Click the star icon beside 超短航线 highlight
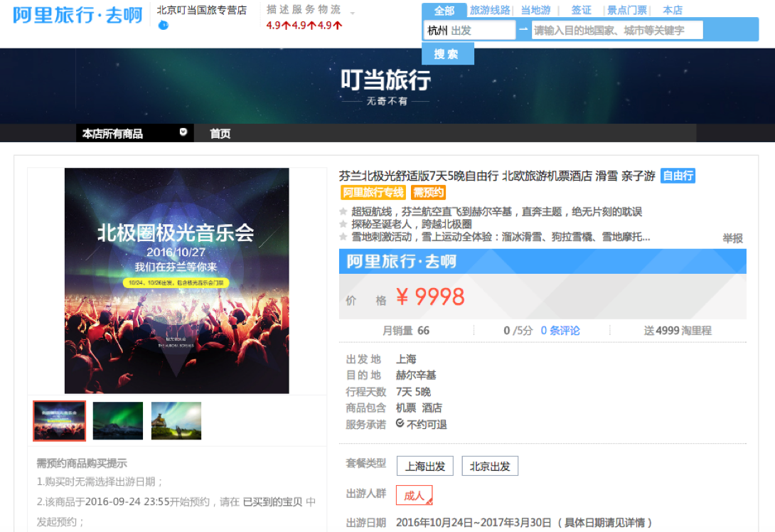The width and height of the screenshot is (775, 532). tap(343, 212)
